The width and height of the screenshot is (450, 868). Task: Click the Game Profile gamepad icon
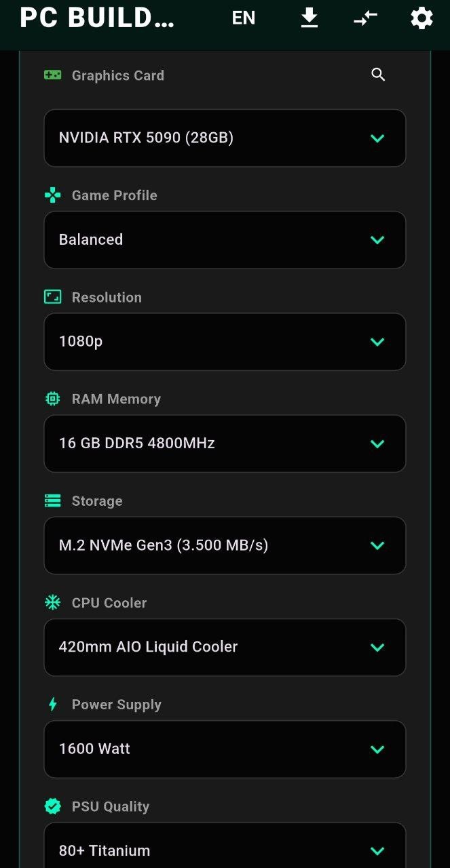tap(53, 195)
